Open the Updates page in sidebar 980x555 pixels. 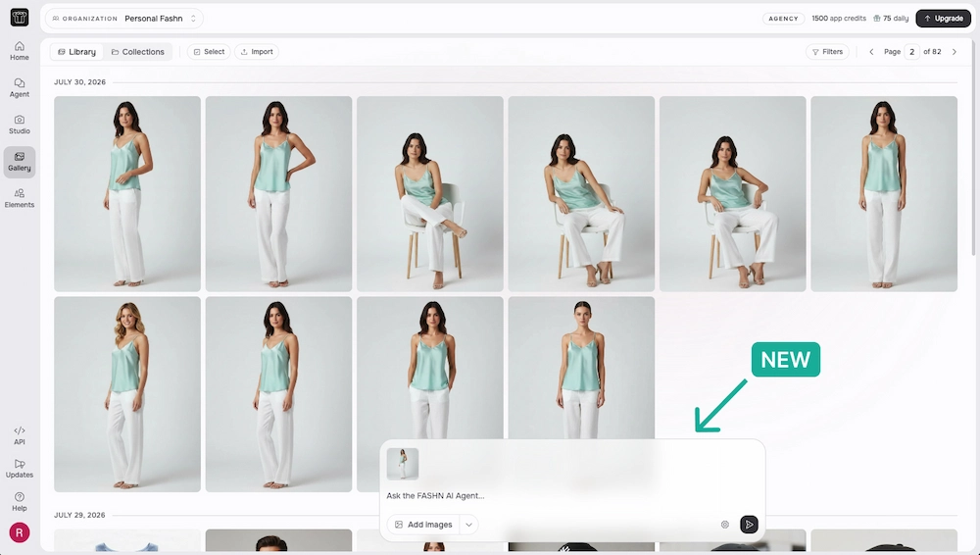[x=20, y=469]
